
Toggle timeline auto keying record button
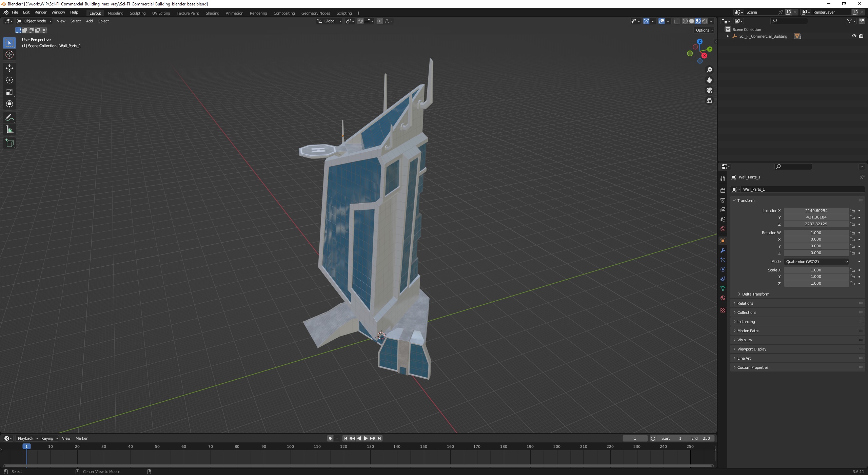point(330,438)
